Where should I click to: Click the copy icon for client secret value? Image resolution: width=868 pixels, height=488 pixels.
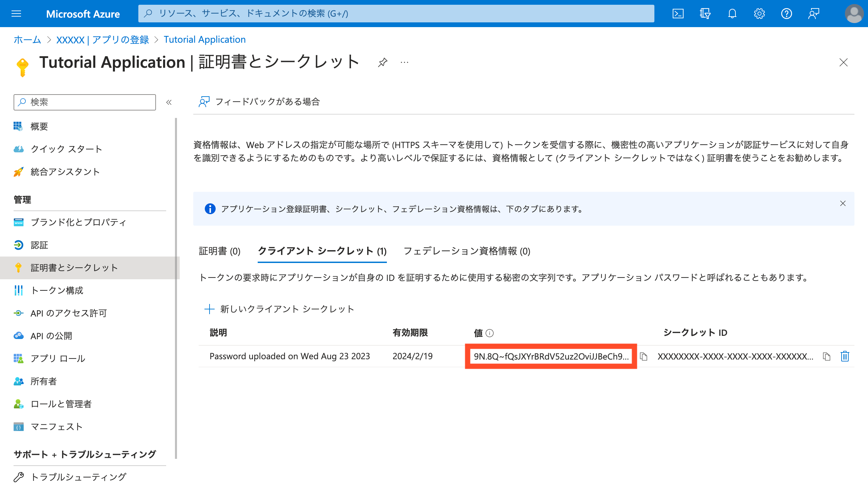tap(644, 356)
